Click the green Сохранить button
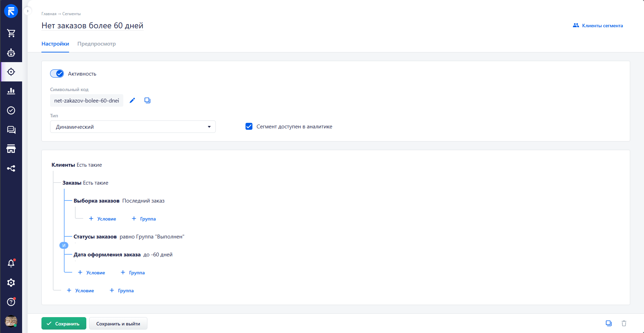 point(64,323)
